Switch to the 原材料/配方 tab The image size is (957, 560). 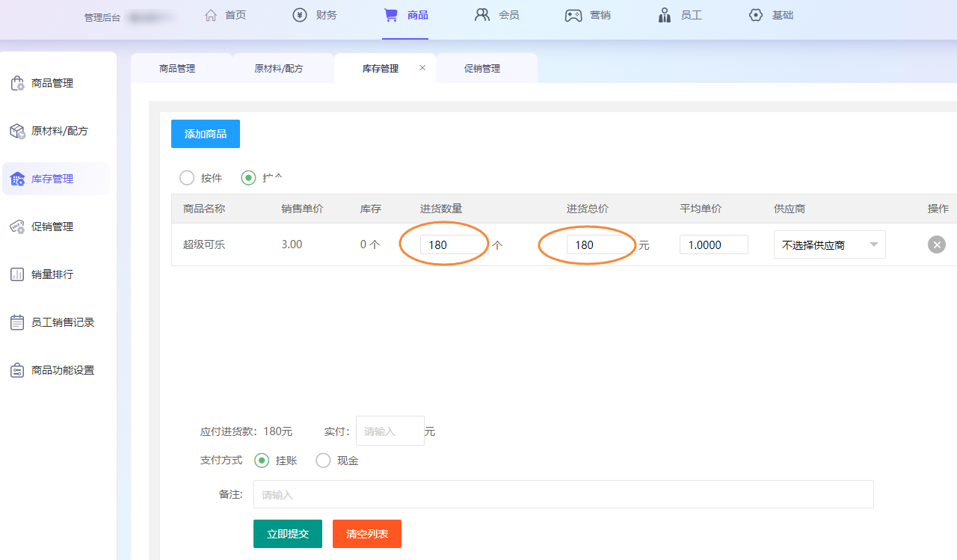[279, 69]
